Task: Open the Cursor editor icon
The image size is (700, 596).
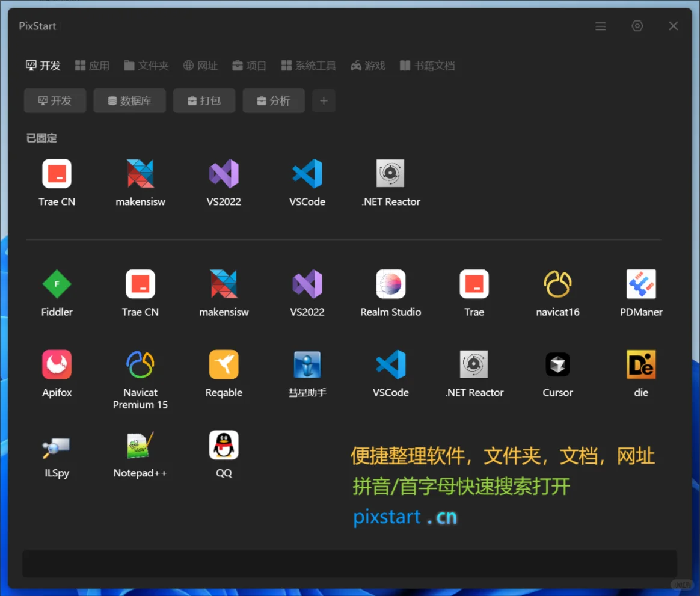Action: [x=557, y=364]
